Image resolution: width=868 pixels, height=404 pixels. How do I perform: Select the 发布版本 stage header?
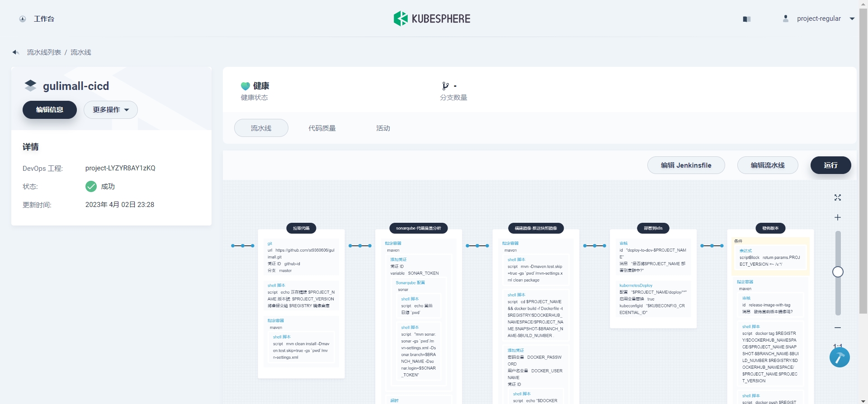click(770, 228)
